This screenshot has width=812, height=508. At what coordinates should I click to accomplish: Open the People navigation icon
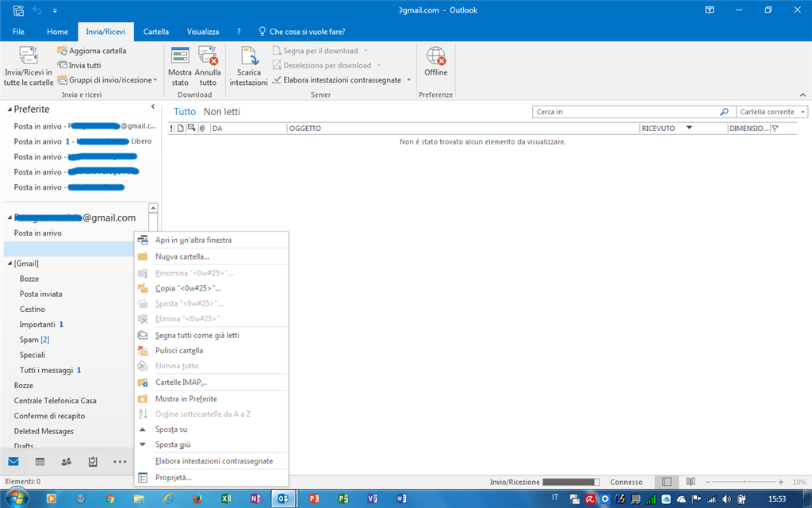coord(67,462)
